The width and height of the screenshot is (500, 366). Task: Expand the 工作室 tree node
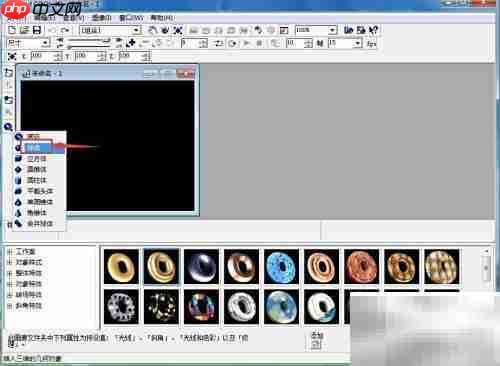coord(10,252)
